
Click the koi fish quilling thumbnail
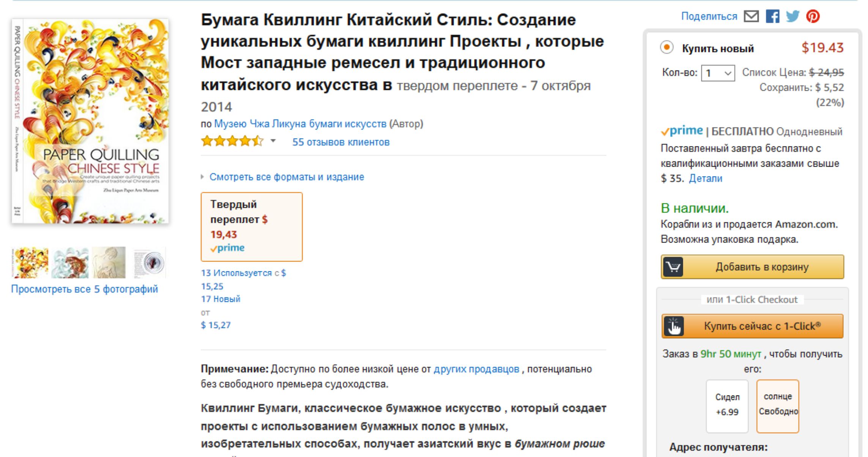pos(70,263)
